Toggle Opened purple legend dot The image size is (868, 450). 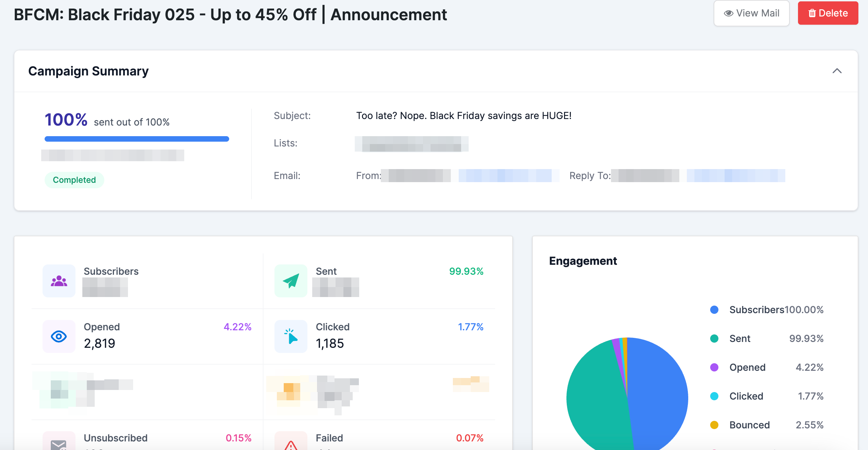point(714,367)
